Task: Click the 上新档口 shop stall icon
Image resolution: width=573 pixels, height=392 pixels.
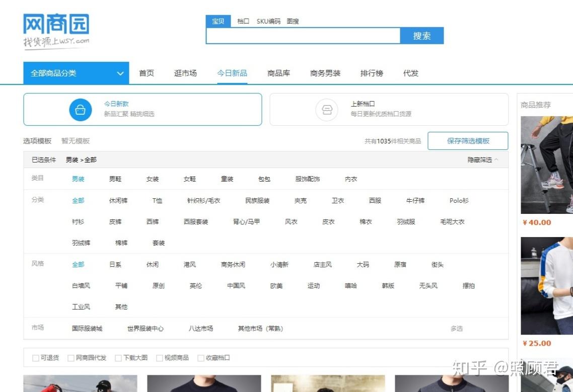Action: click(327, 110)
